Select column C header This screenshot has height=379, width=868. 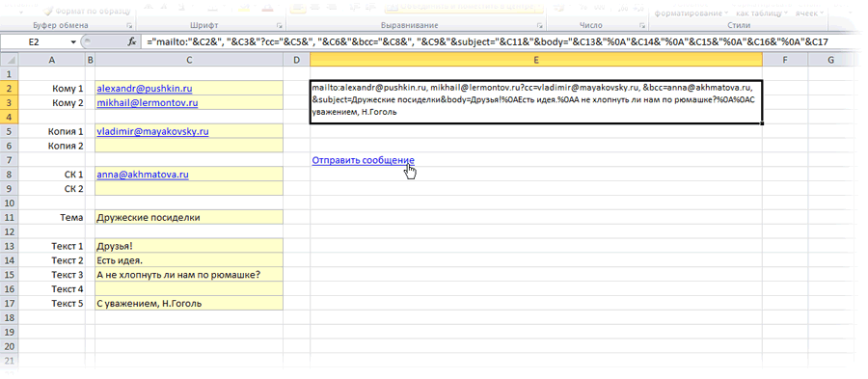pyautogui.click(x=189, y=60)
